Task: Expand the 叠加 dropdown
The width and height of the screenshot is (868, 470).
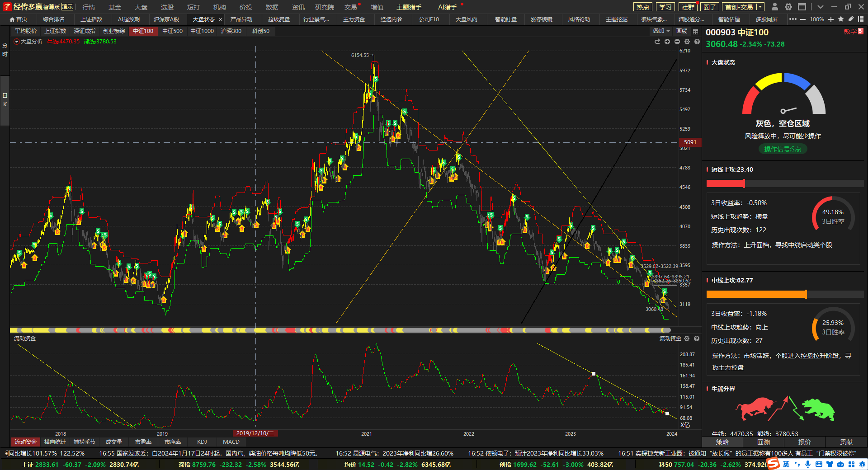Action: click(661, 31)
